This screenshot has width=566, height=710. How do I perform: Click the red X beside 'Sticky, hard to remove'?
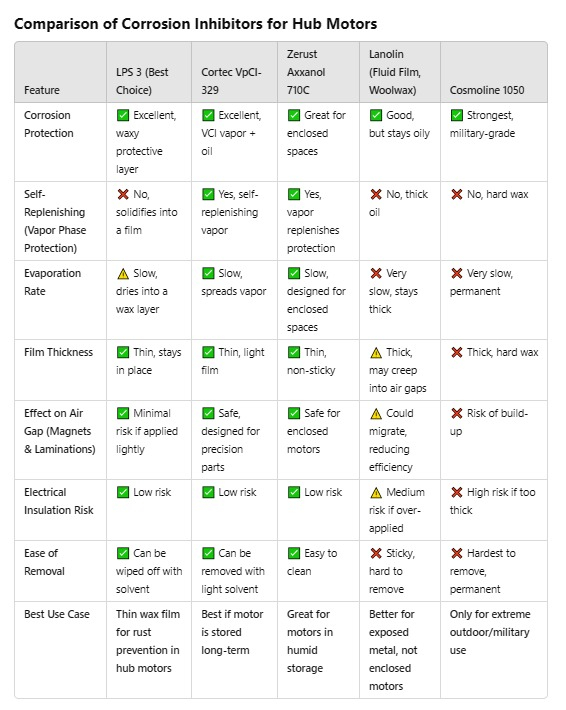click(376, 553)
